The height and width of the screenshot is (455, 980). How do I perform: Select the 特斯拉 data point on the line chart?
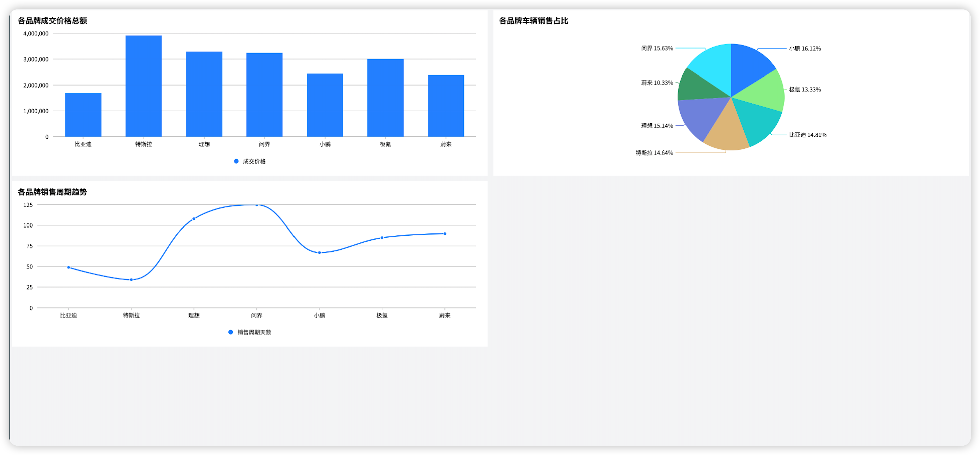click(131, 280)
